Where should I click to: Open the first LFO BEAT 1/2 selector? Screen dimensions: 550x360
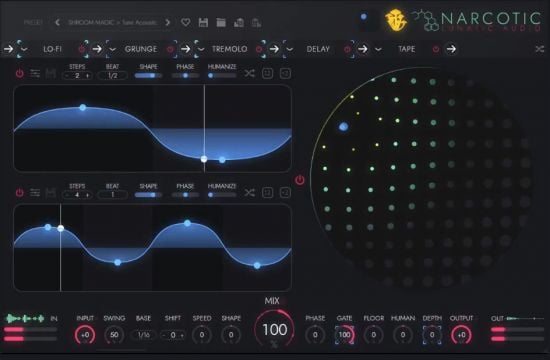[112, 75]
